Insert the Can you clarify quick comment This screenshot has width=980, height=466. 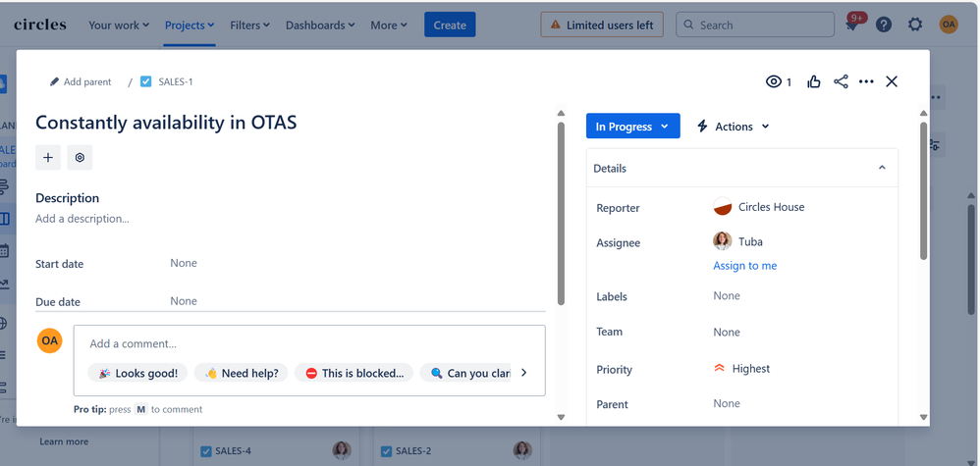tap(465, 373)
